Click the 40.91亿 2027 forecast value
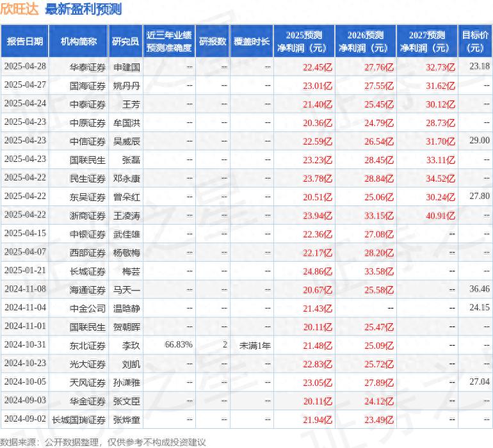Viewport: 493px width, 448px height. pyautogui.click(x=440, y=216)
